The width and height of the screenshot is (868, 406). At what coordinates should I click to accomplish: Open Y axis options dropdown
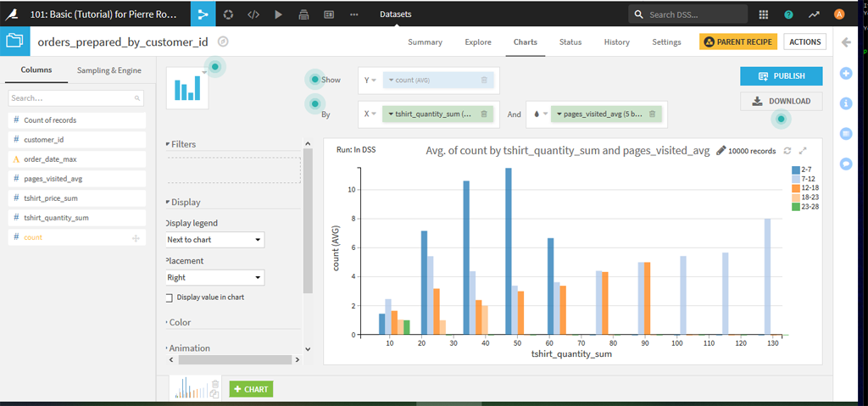click(370, 81)
